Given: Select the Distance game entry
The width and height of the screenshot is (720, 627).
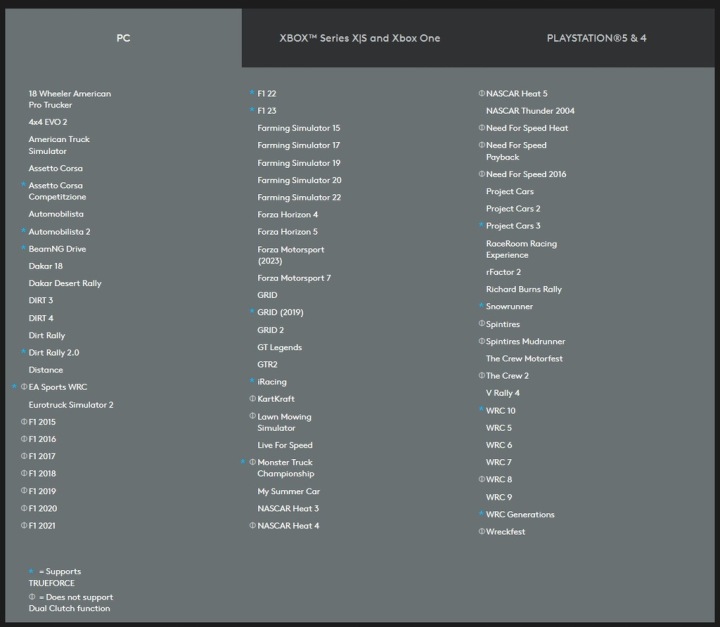Looking at the screenshot, I should [x=45, y=370].
